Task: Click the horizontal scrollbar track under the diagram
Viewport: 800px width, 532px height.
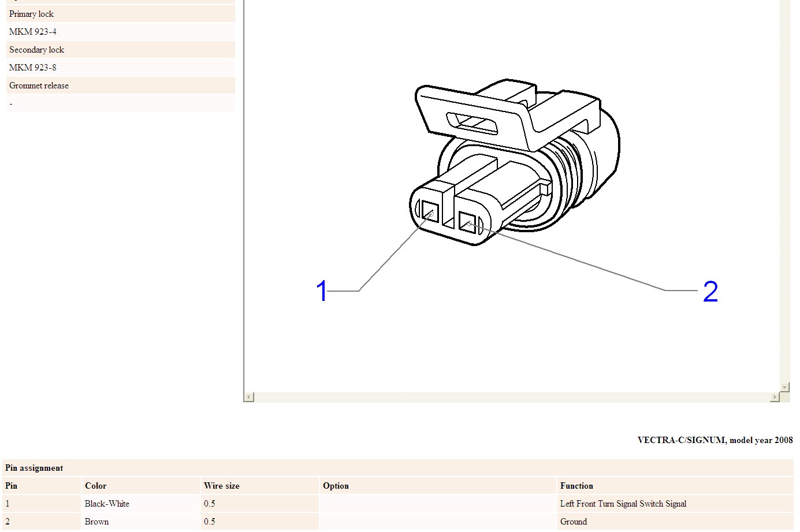Action: pyautogui.click(x=512, y=397)
